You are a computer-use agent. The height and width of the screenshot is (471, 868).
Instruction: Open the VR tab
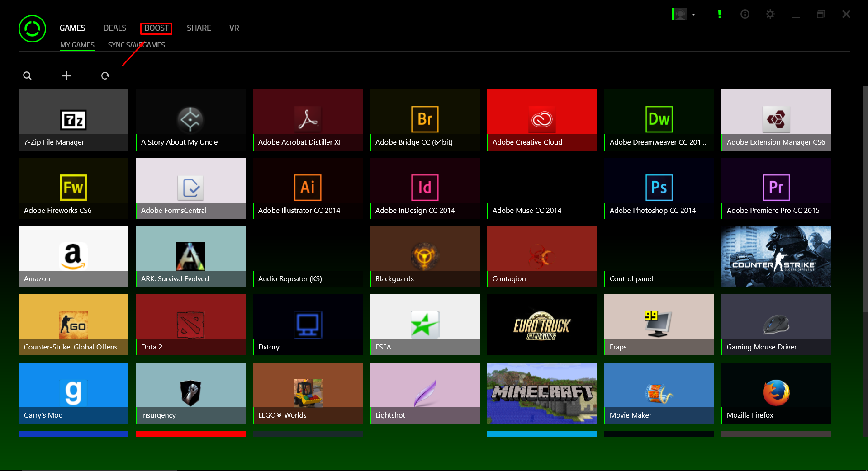234,28
